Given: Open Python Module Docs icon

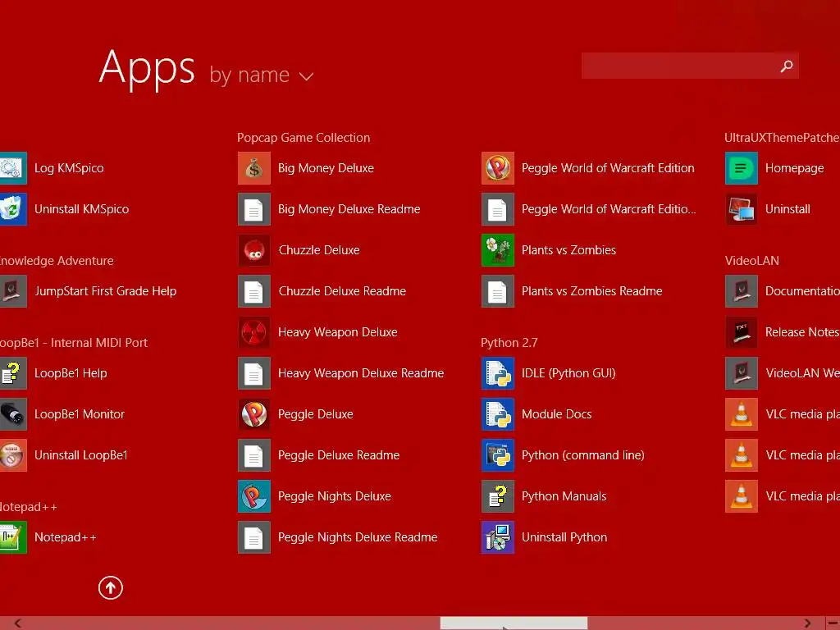Looking at the screenshot, I should (498, 414).
